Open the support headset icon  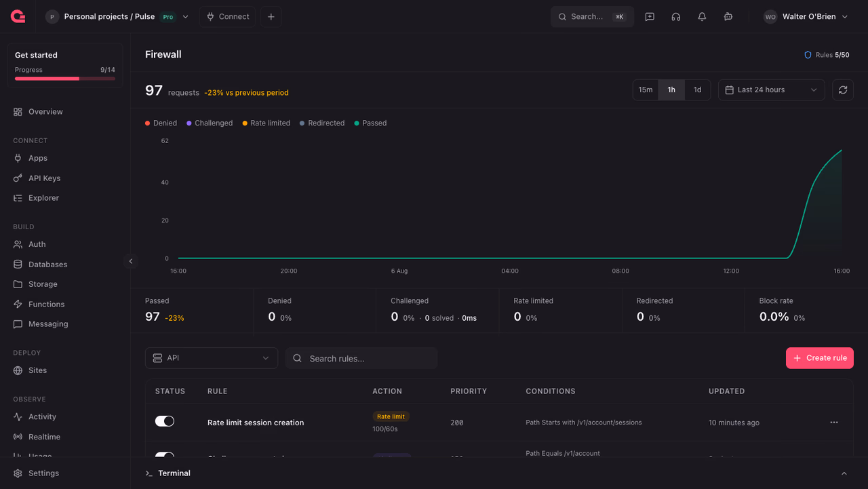[x=676, y=17]
